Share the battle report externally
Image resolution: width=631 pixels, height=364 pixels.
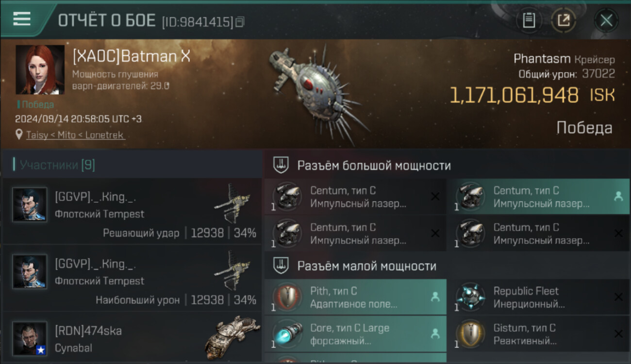point(563,20)
